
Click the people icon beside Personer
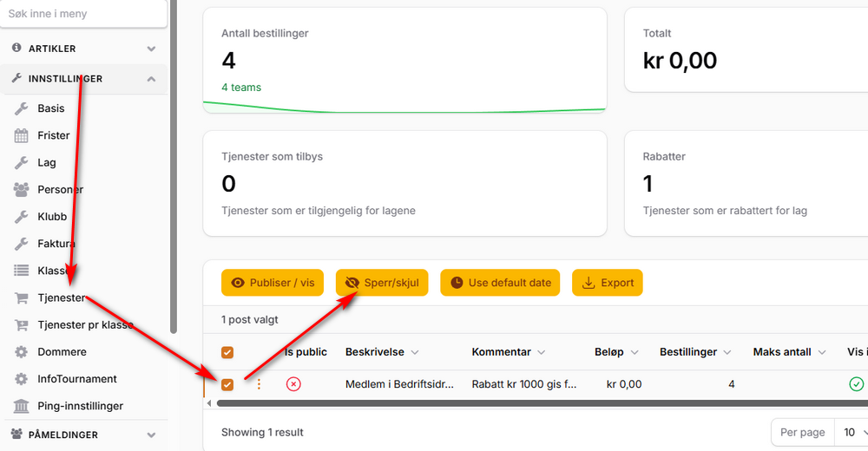[22, 189]
